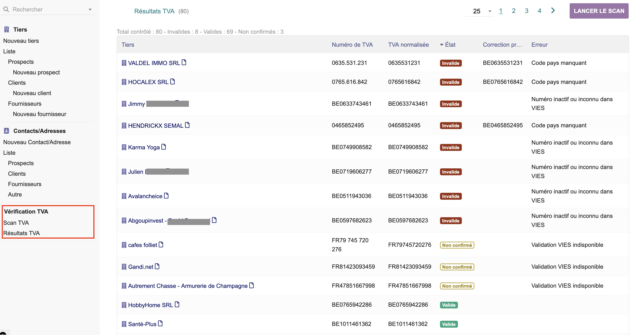644x335 pixels.
Task: Sort by Numéro de TVA column
Action: coord(352,45)
